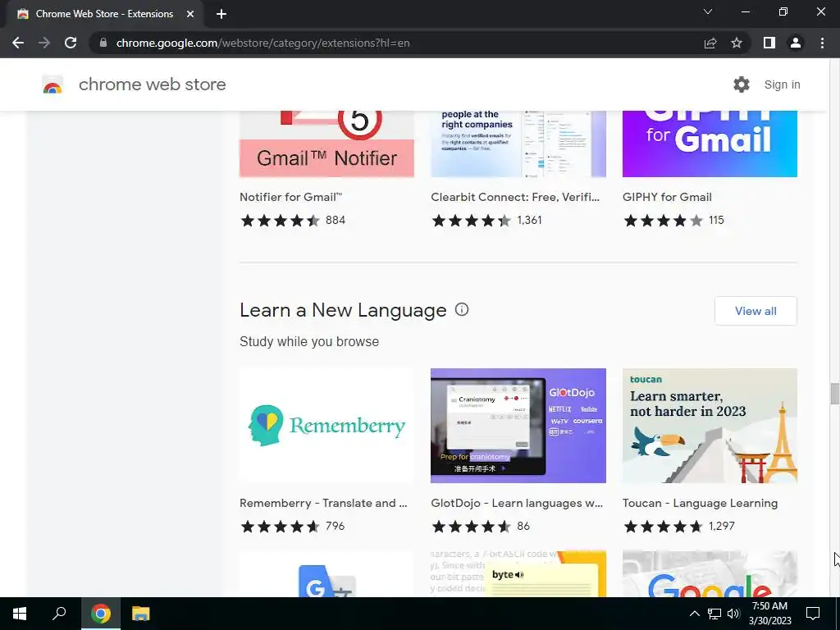
Task: Share this page via address bar icon
Action: [710, 43]
